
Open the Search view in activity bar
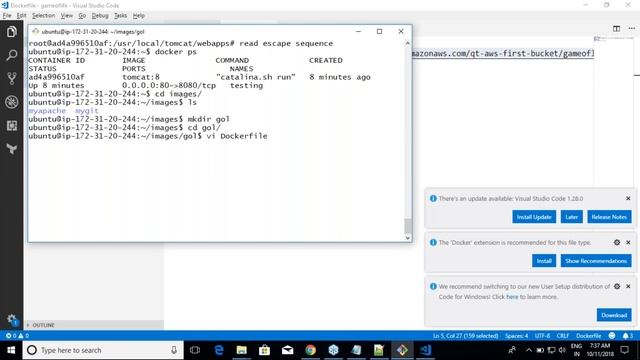11,55
